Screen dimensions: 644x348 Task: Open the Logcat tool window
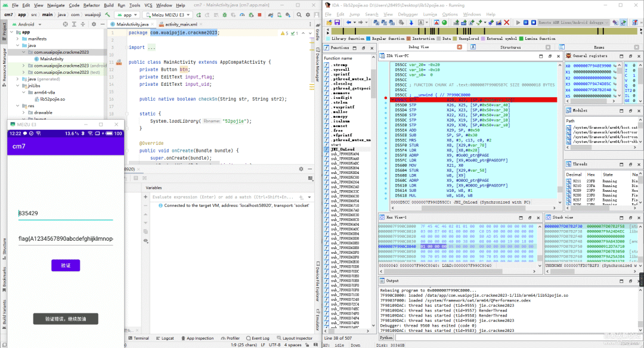click(167, 338)
